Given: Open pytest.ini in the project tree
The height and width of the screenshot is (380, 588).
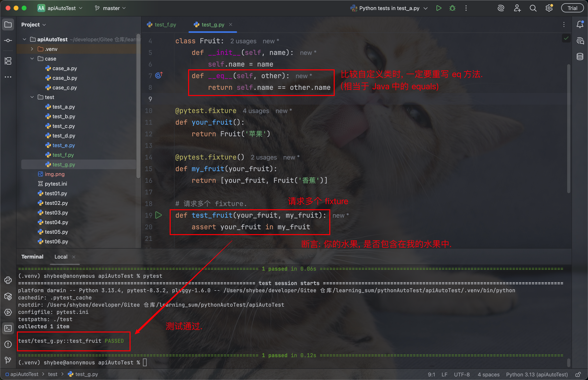Looking at the screenshot, I should pos(56,184).
